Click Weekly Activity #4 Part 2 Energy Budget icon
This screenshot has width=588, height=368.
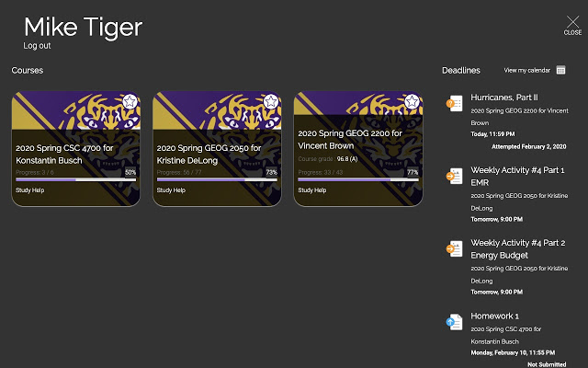(x=455, y=248)
